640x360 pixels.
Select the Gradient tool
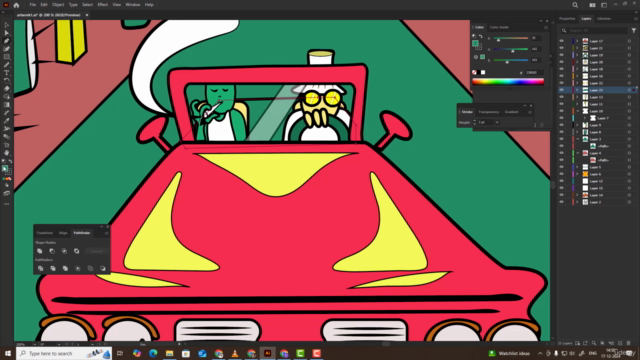click(7, 104)
